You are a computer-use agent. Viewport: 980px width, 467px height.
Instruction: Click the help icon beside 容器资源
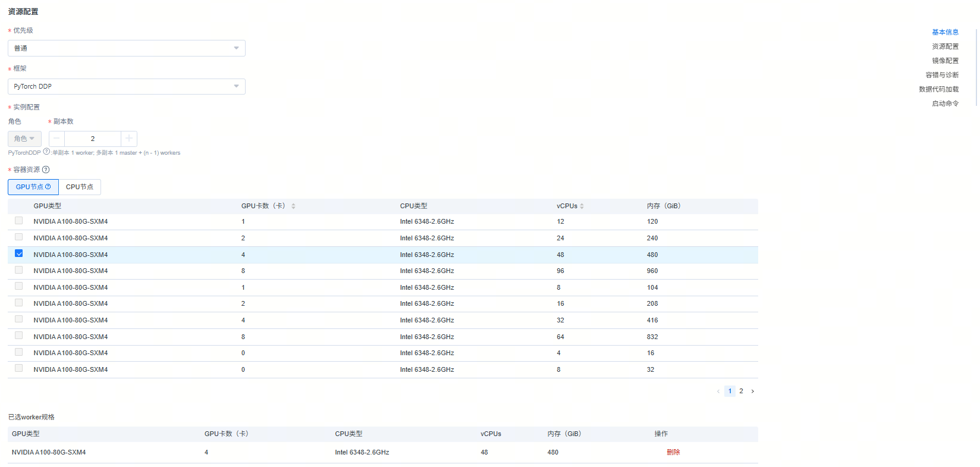(x=46, y=170)
